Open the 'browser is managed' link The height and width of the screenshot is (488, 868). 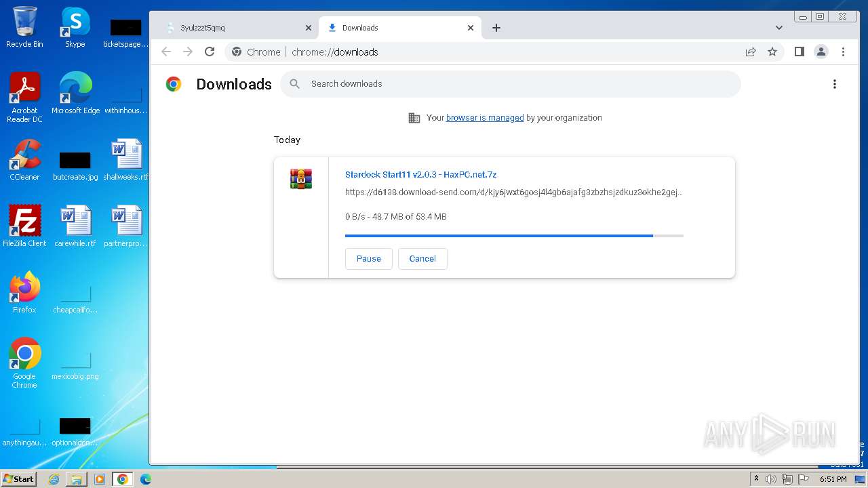click(x=485, y=117)
